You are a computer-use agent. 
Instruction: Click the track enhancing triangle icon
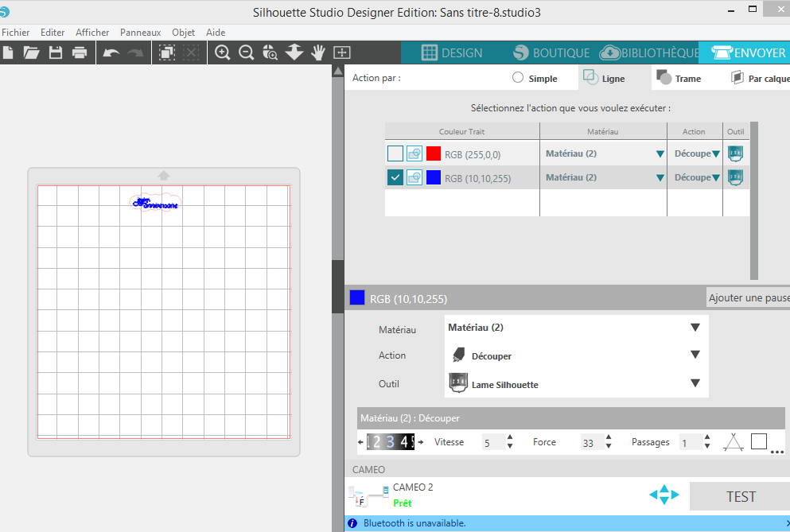(x=733, y=442)
